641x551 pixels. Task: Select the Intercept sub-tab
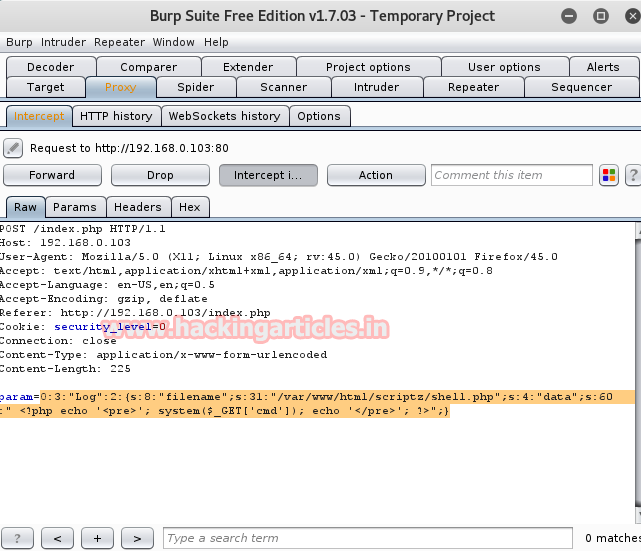pos(39,116)
